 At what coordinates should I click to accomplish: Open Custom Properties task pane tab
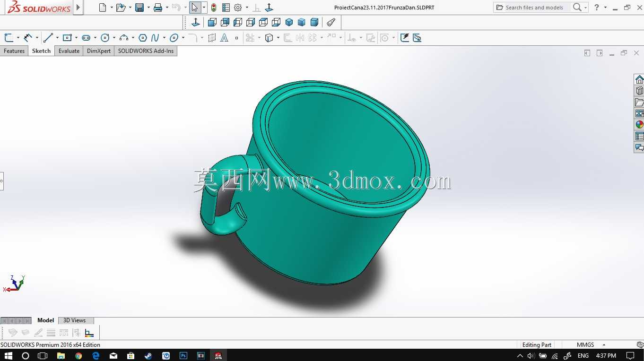click(x=639, y=136)
